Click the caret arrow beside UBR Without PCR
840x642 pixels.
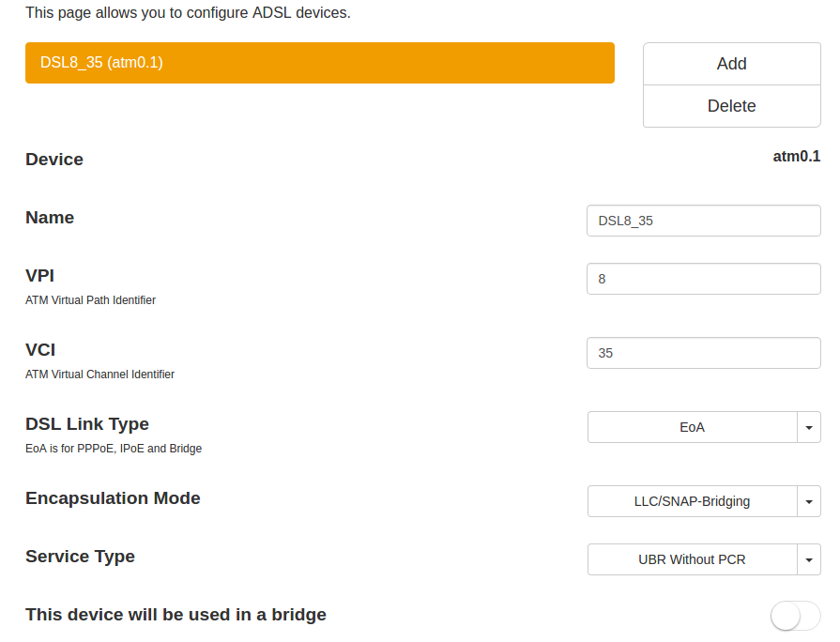[x=809, y=559]
